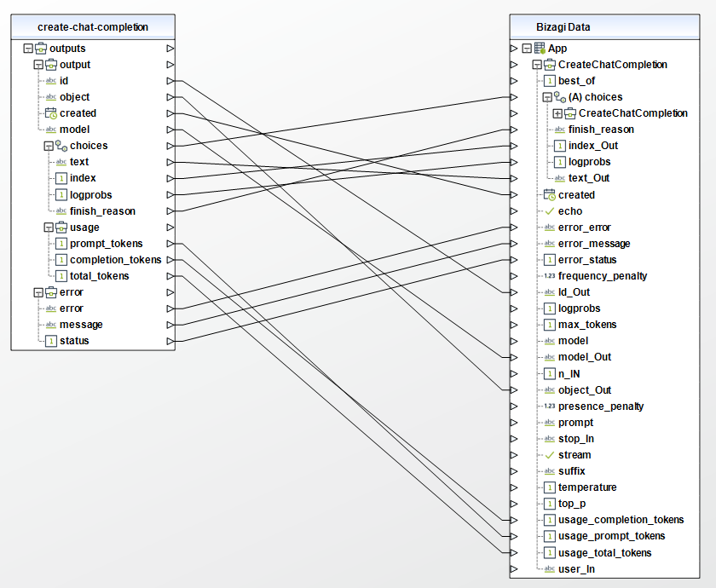
Task: Select the object_Out attribute
Action: (585, 390)
